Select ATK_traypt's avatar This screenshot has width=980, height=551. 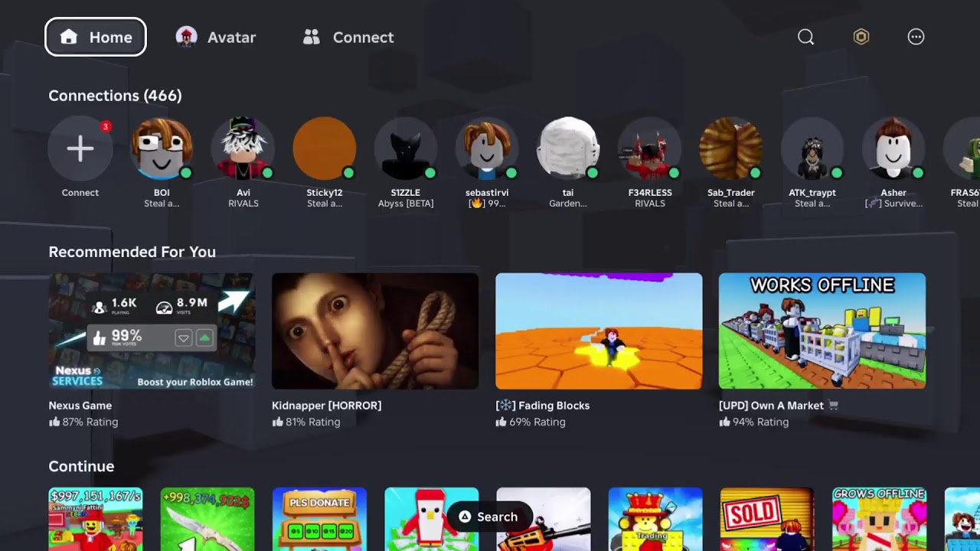[x=812, y=148]
